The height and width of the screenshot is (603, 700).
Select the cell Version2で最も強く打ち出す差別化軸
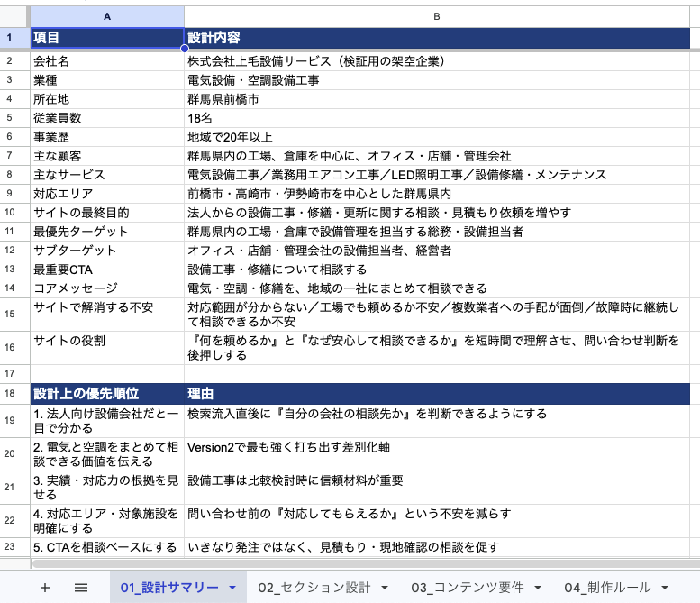pos(437,454)
